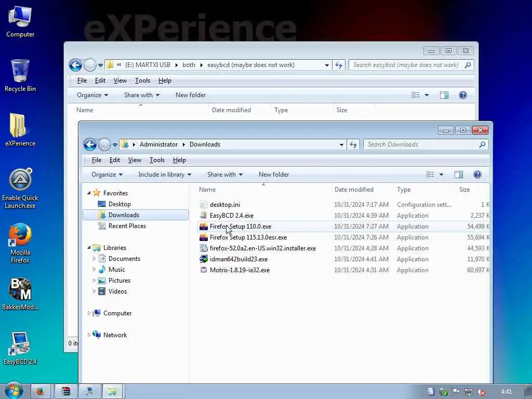This screenshot has height=399, width=532.
Task: Collapse the Libraries tree group
Action: pyautogui.click(x=89, y=247)
